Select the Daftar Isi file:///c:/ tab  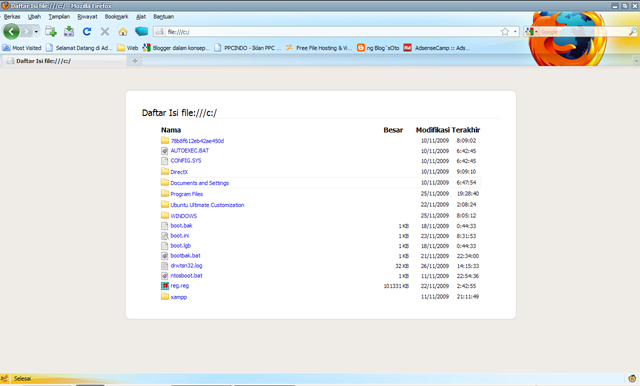tap(64, 61)
